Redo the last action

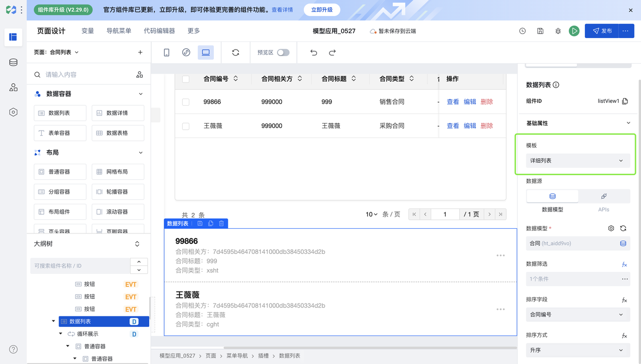(x=332, y=53)
